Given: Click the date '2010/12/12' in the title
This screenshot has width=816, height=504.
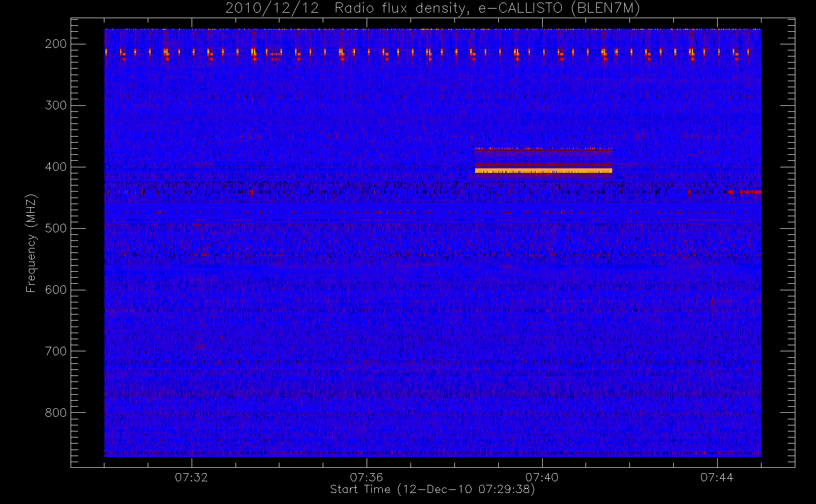Looking at the screenshot, I should pyautogui.click(x=272, y=9).
